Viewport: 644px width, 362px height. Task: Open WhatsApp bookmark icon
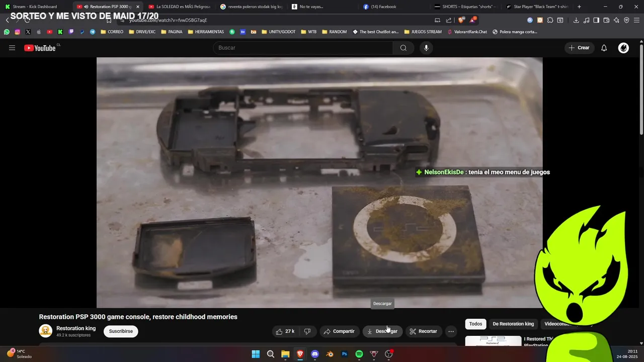click(x=7, y=32)
